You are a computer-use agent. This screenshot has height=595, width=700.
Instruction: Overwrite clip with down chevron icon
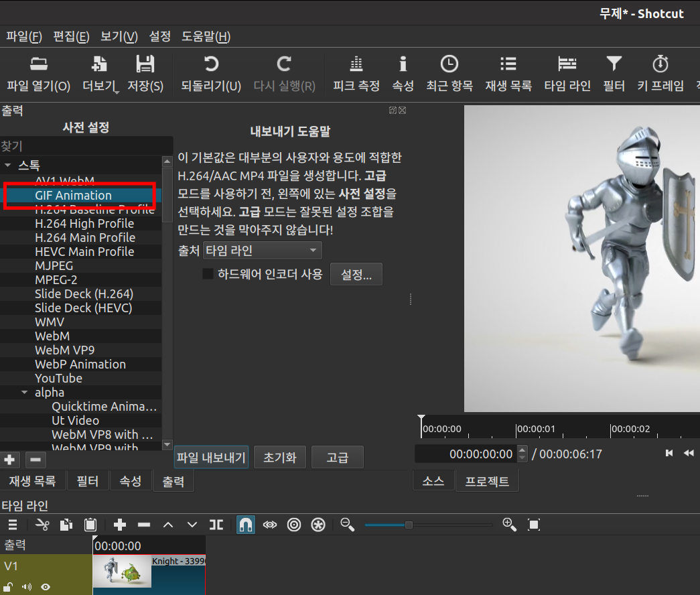(x=192, y=525)
